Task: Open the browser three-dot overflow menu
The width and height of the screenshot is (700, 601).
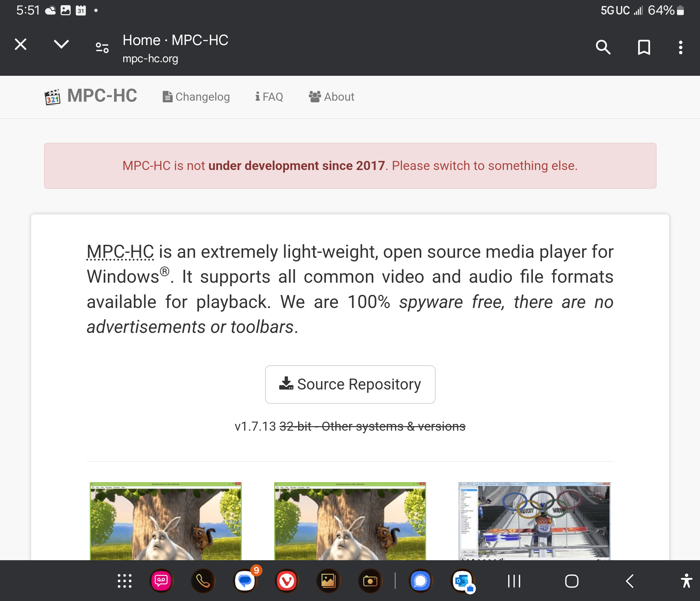Action: 680,47
